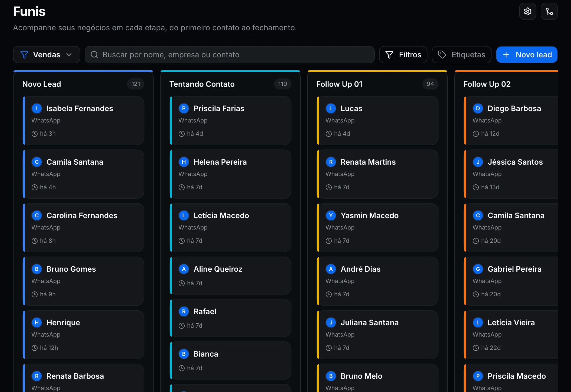Open Gabriel Pereira lead card
This screenshot has width=571, height=392.
[511, 281]
